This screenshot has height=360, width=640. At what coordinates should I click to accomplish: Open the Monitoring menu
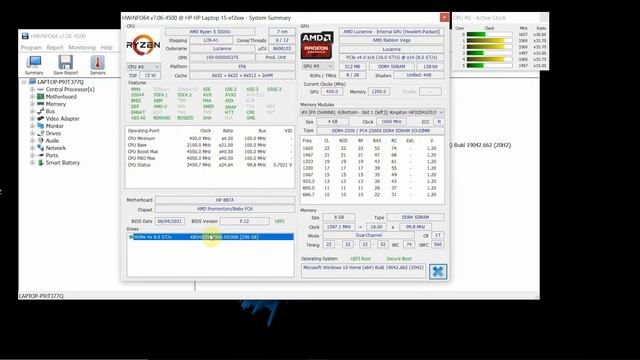(x=82, y=48)
